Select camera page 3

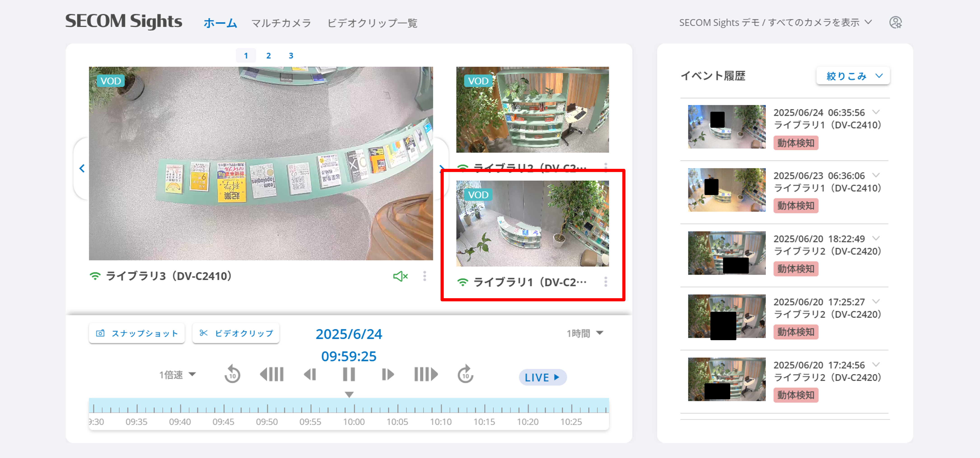(x=291, y=56)
